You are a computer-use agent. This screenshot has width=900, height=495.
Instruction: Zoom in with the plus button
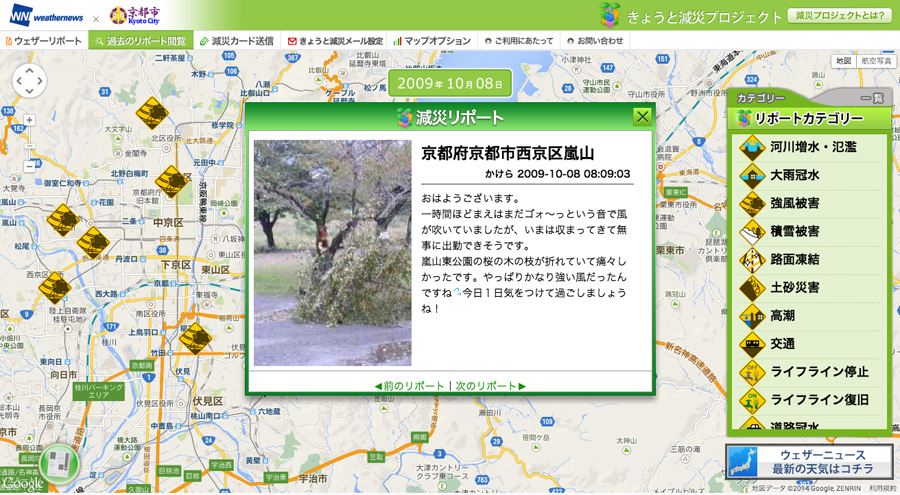(29, 120)
